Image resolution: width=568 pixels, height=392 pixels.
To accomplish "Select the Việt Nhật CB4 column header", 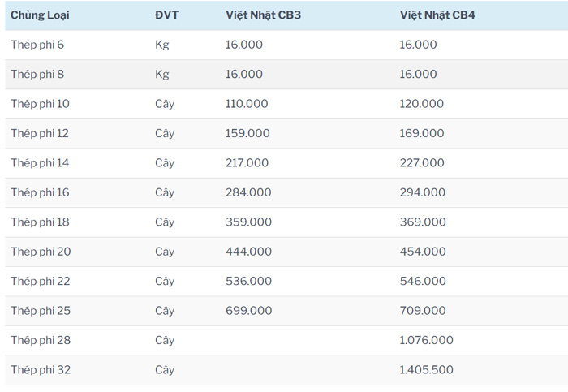I will click(x=437, y=15).
